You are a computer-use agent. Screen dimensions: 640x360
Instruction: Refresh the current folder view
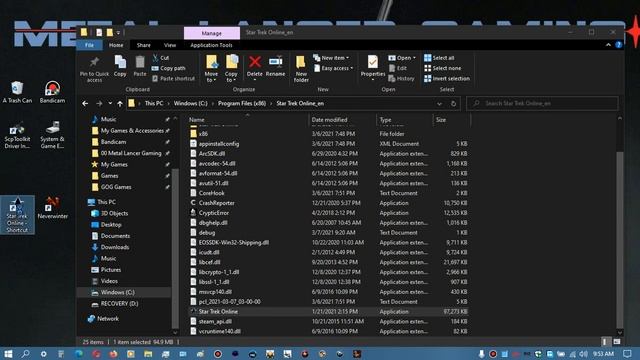tap(453, 104)
